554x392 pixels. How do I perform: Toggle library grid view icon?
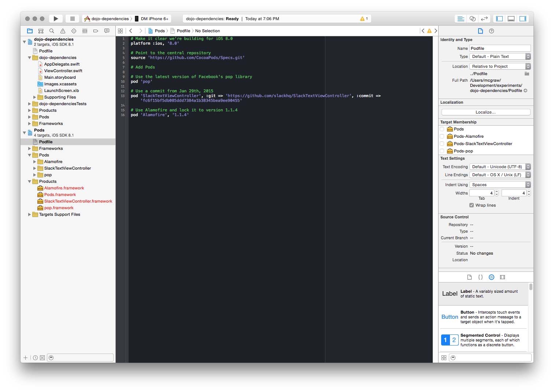(x=444, y=358)
